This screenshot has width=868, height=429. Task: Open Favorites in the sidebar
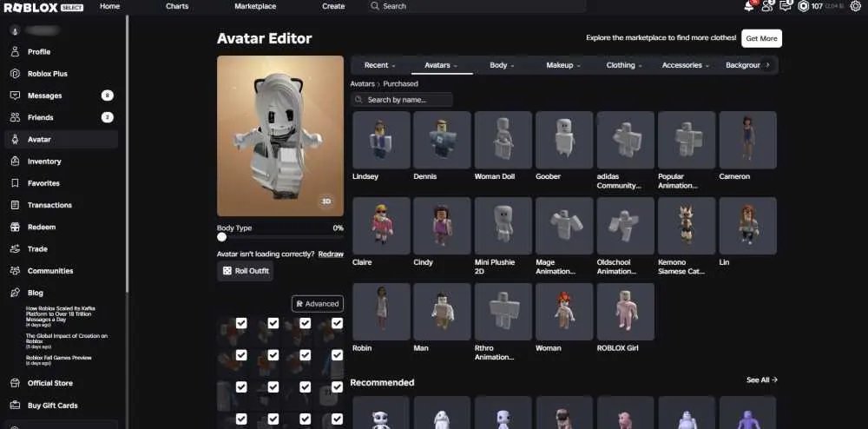(61, 183)
